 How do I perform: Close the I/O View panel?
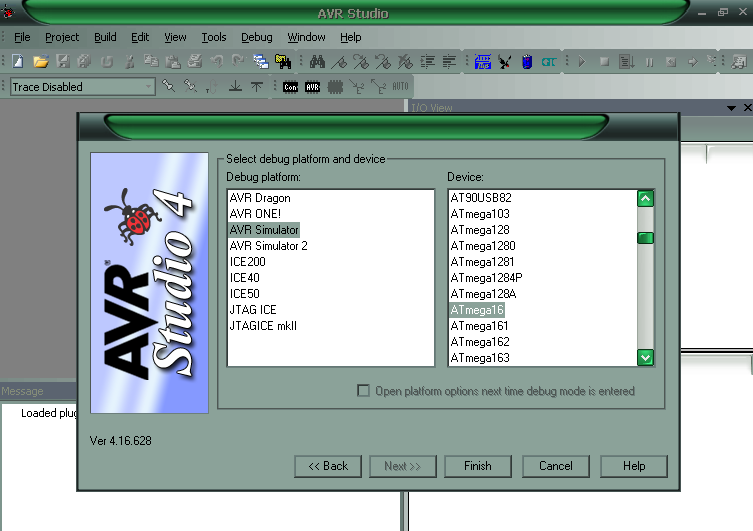(747, 108)
